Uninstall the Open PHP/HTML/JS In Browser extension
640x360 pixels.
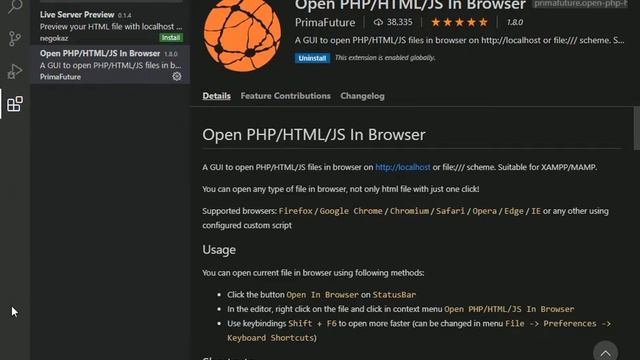coord(312,58)
